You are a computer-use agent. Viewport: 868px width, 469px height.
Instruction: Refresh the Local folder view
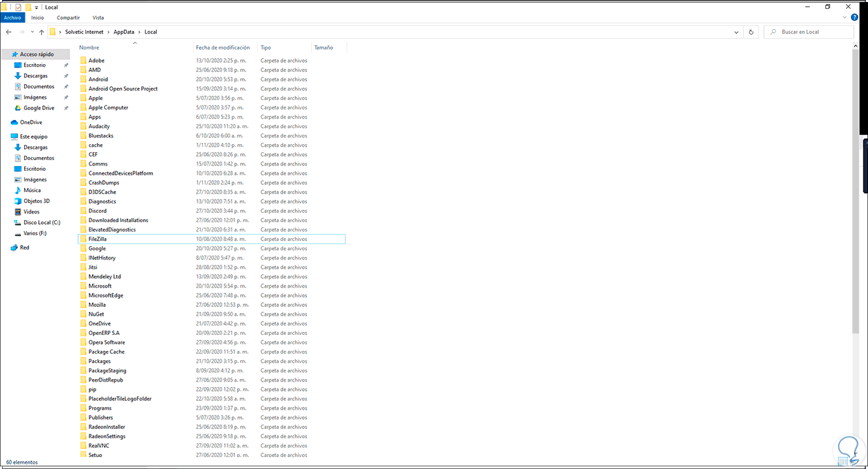[x=751, y=32]
